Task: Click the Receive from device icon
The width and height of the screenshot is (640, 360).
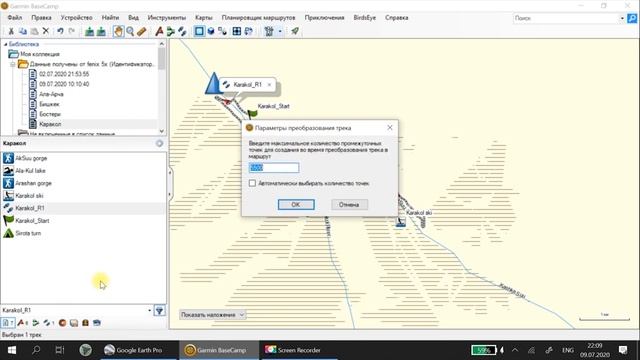Action: [101, 31]
